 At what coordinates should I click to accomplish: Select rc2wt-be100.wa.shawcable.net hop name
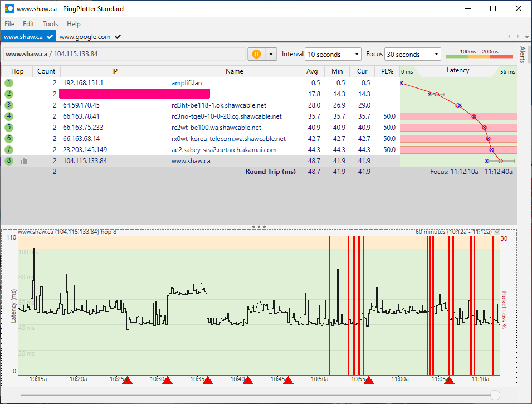pyautogui.click(x=217, y=128)
